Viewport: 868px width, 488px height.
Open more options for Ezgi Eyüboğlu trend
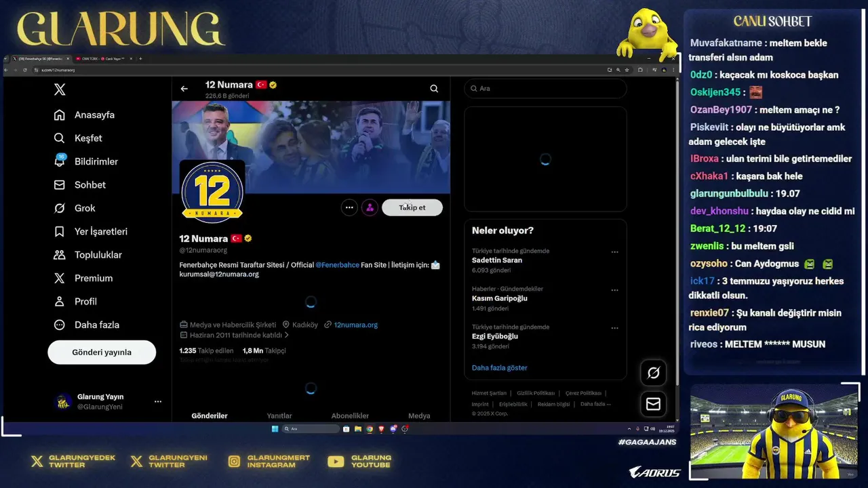tap(614, 328)
